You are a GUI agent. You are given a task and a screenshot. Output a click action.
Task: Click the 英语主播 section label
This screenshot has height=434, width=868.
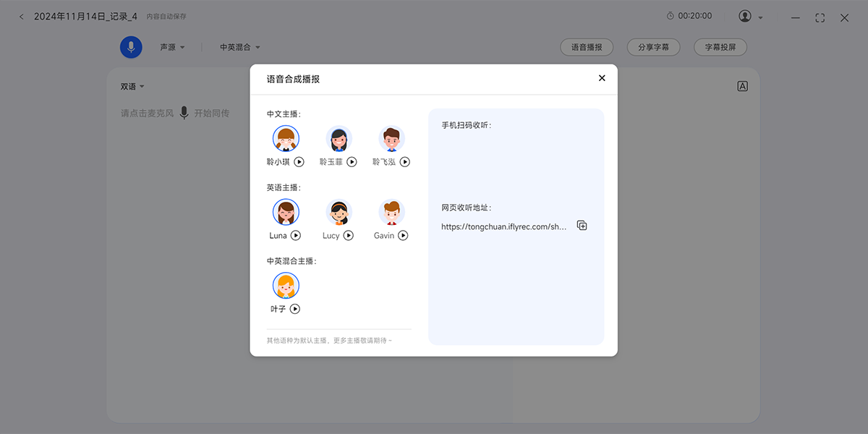pos(284,187)
